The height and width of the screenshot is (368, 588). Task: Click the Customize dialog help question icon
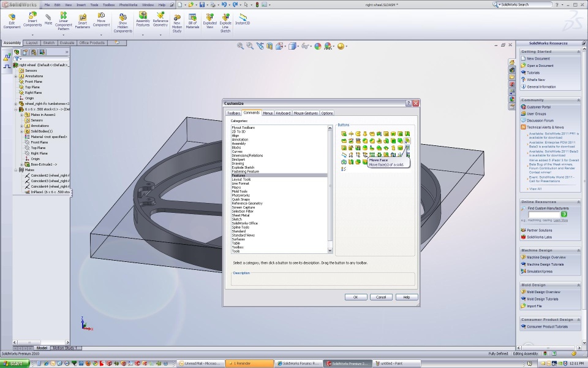[409, 103]
